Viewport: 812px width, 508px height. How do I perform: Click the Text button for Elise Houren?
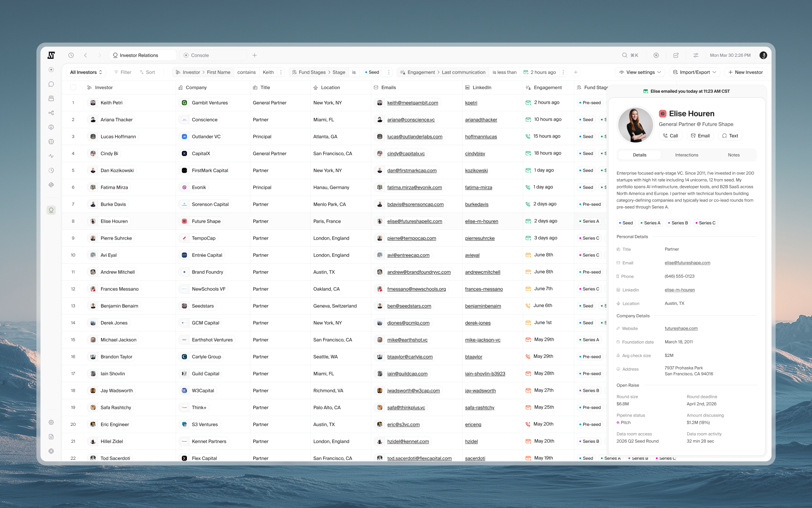click(730, 136)
